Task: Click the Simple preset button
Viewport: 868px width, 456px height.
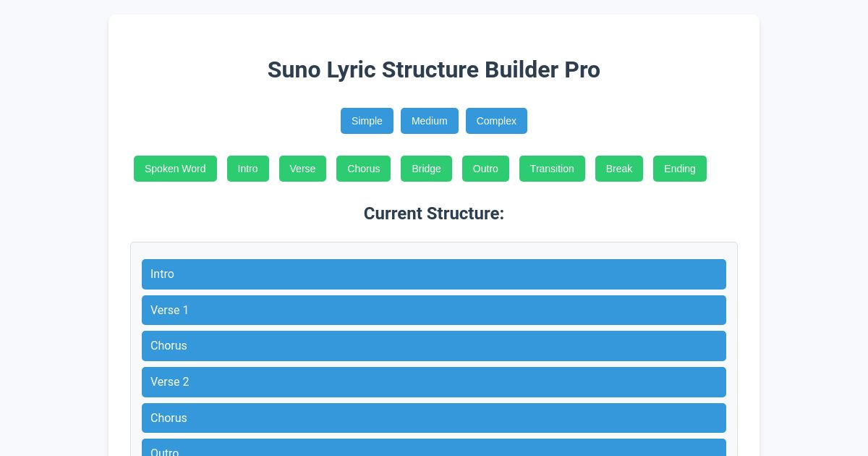Action: (x=367, y=121)
